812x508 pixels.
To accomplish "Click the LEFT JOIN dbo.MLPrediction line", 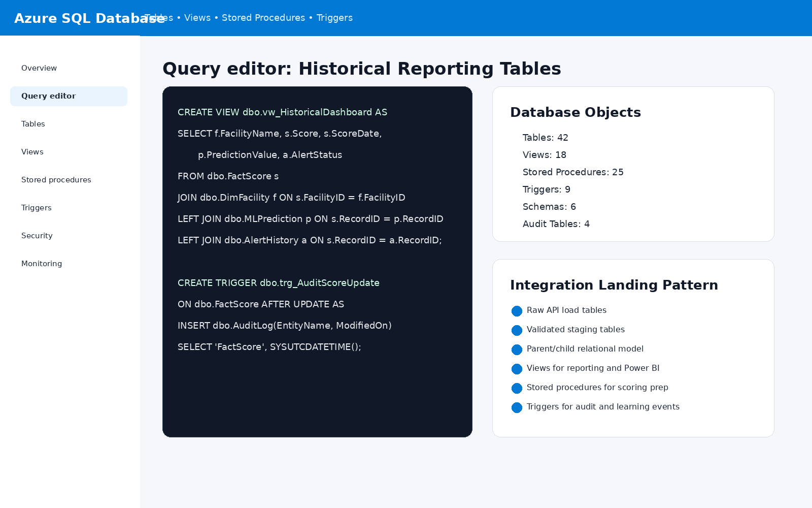I will point(311,219).
